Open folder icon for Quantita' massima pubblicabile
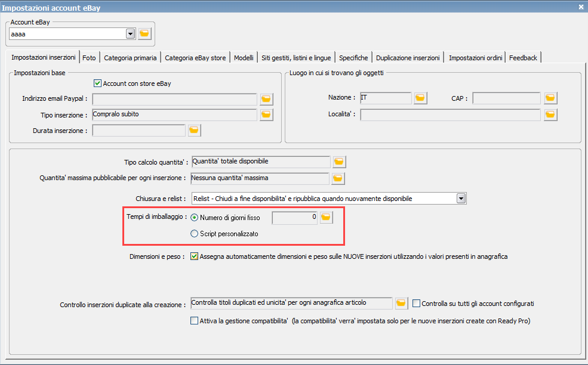Screen dimensions: 588x365 [338, 178]
